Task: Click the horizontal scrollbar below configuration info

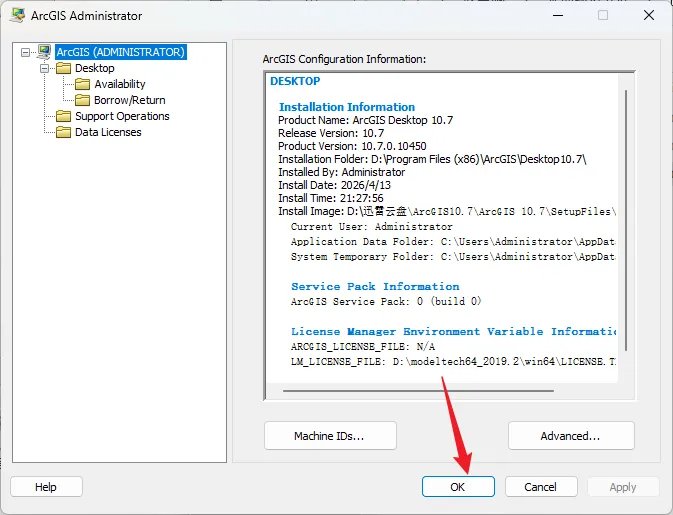Action: (418, 391)
